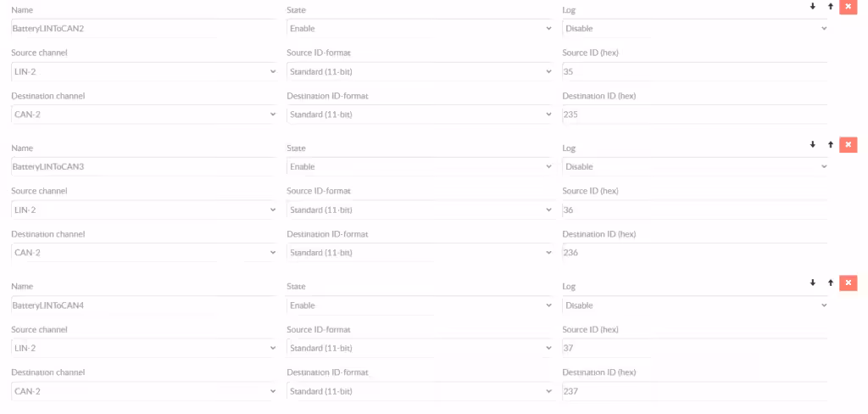Delete the BatteryLINToCAN4 rule
The width and height of the screenshot is (868, 414).
(x=848, y=283)
